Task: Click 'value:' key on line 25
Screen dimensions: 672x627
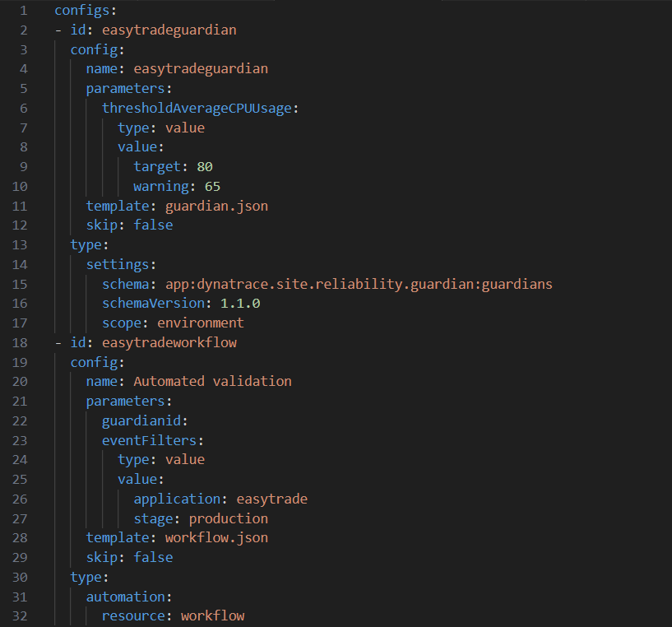Action: [x=141, y=480]
